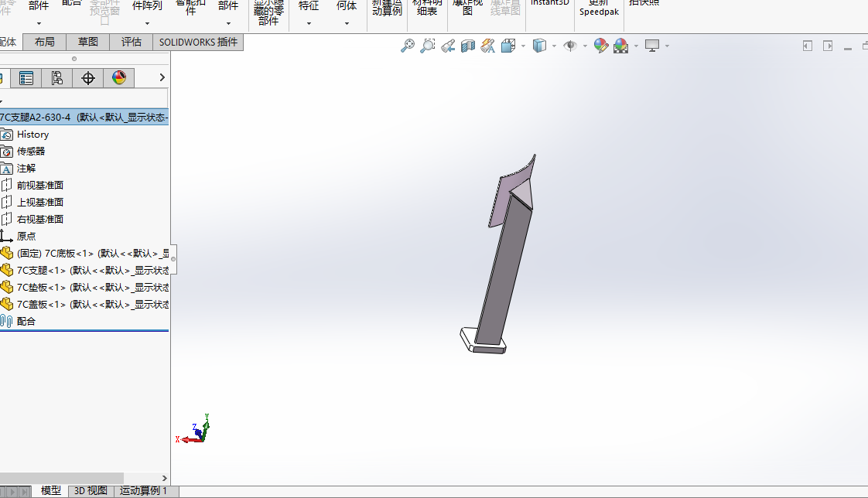This screenshot has width=868, height=498.
Task: Select the 原点 origin item
Action: click(x=26, y=237)
